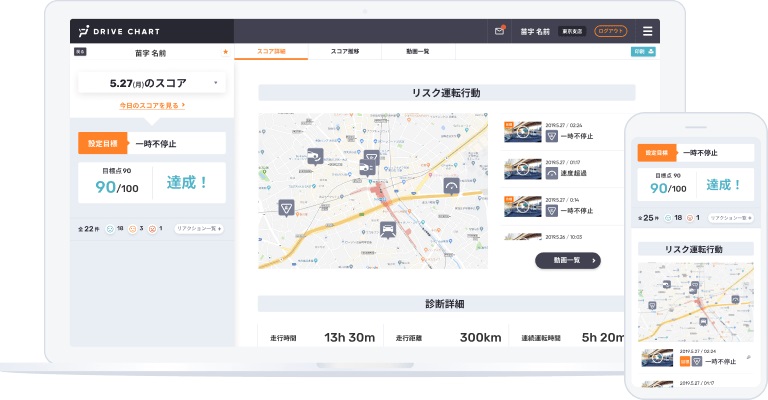
Task: Click the 連続運転時間 label
Action: click(x=541, y=338)
